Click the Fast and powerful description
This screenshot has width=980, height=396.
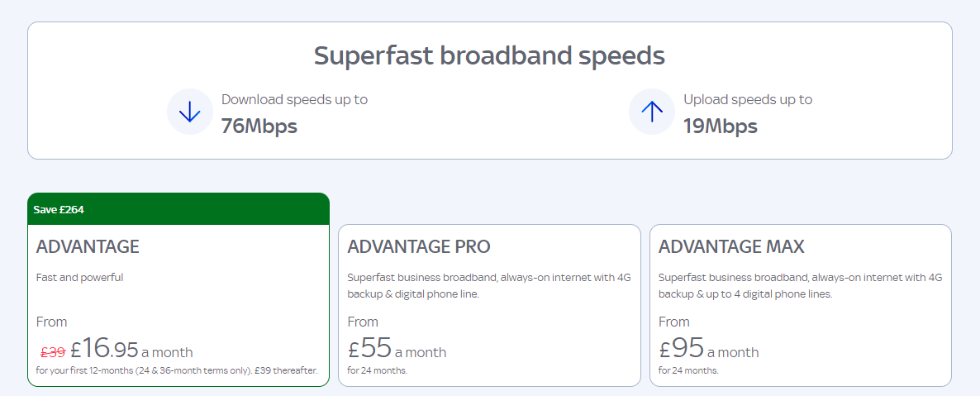pyautogui.click(x=80, y=278)
